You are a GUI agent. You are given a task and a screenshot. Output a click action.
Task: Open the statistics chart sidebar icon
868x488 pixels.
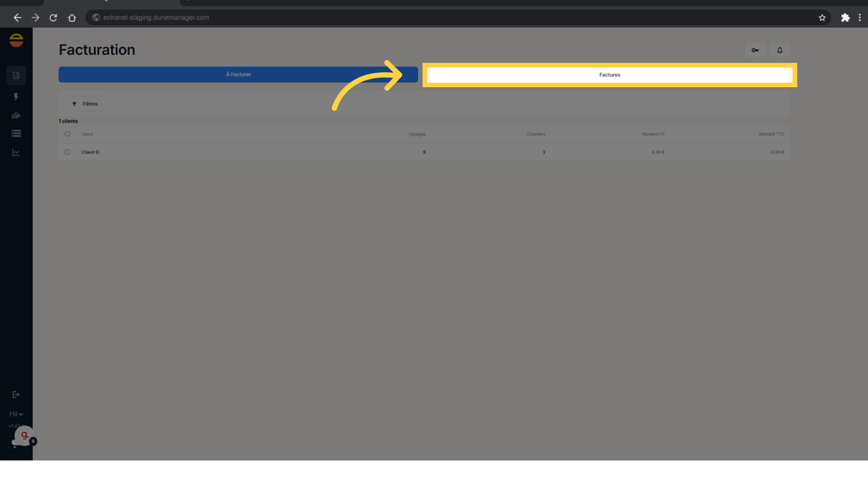click(16, 152)
